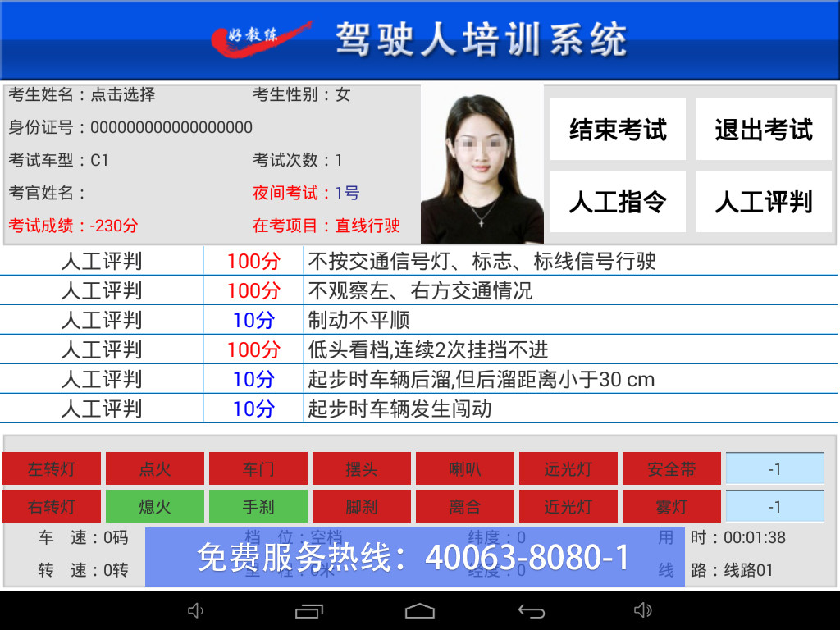This screenshot has width=840, height=630.
Task: Select the 不观察左、右方交通情况 deduction row
Action: coord(418,290)
